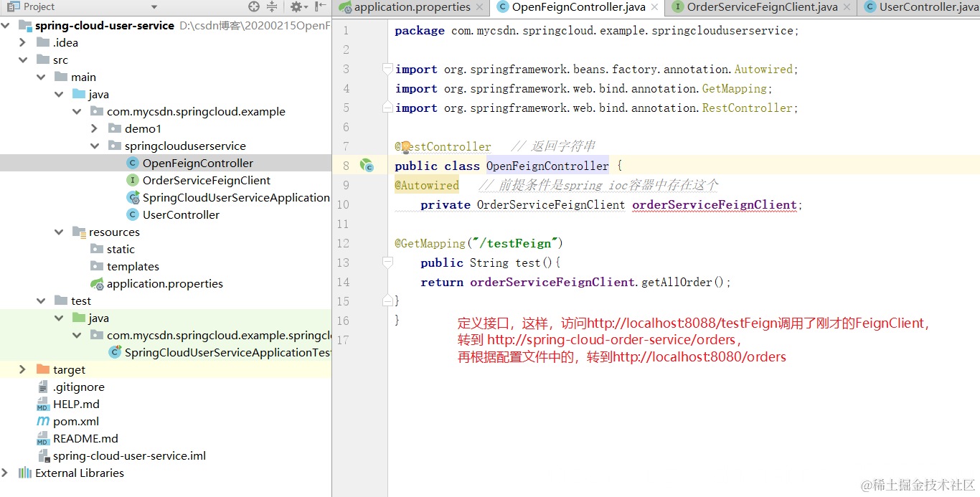Click the test class icon of SpringCloudUserServiceApplicationTests
980x497 pixels.
coord(115,353)
